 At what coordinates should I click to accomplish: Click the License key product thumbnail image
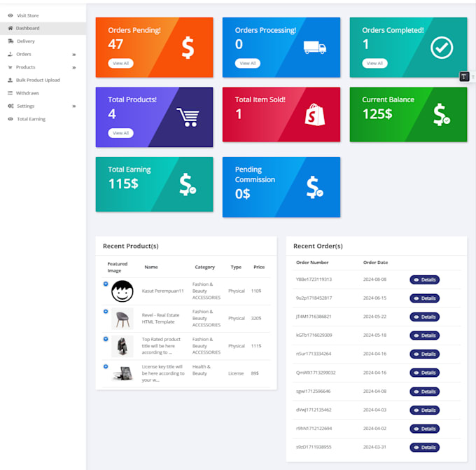[122, 373]
